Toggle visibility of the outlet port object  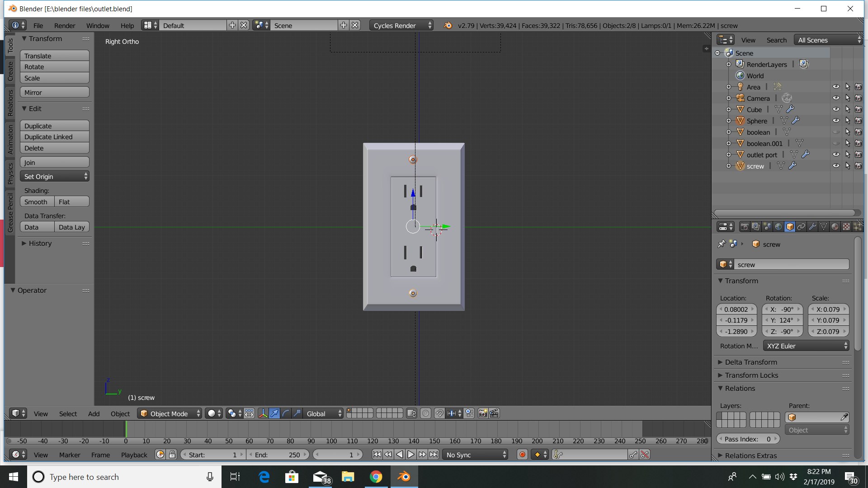click(836, 155)
